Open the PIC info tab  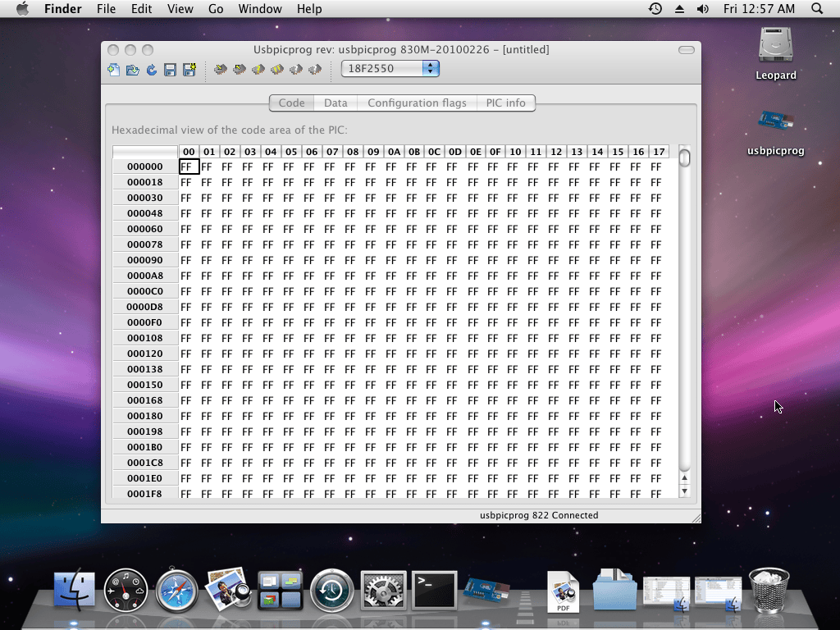pos(505,103)
